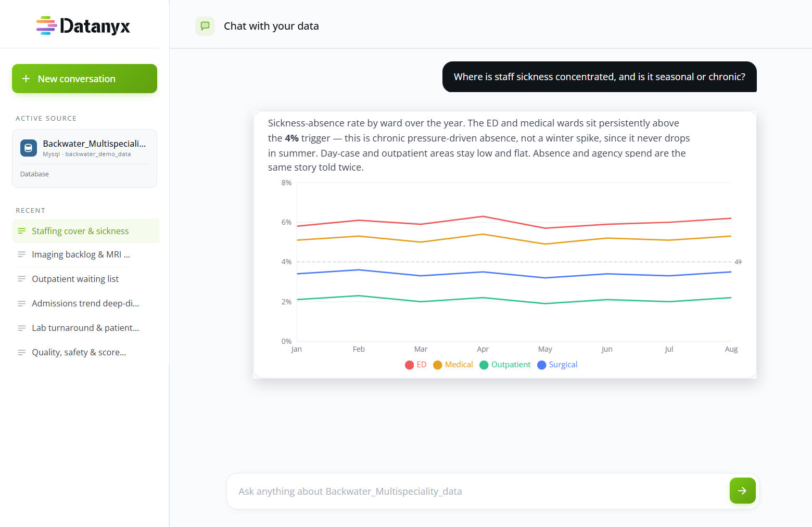This screenshot has height=527, width=812.
Task: Click the Database label in source card
Action: (x=34, y=174)
